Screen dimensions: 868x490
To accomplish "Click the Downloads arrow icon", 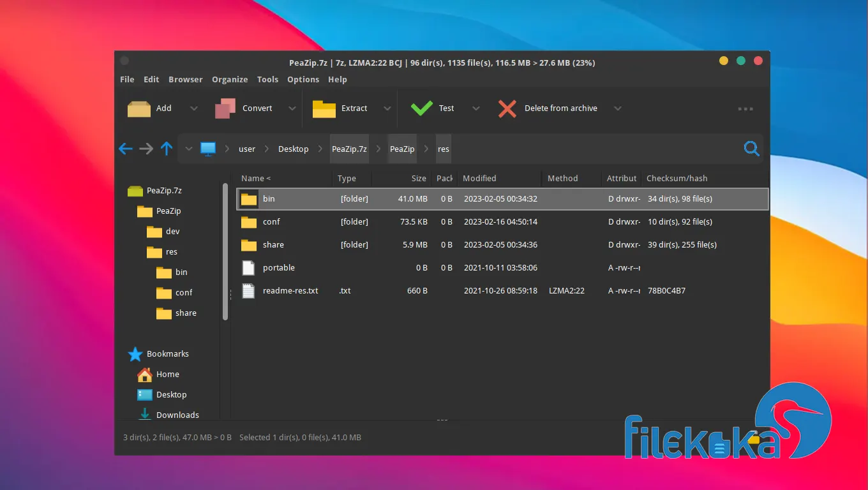I will click(x=145, y=414).
